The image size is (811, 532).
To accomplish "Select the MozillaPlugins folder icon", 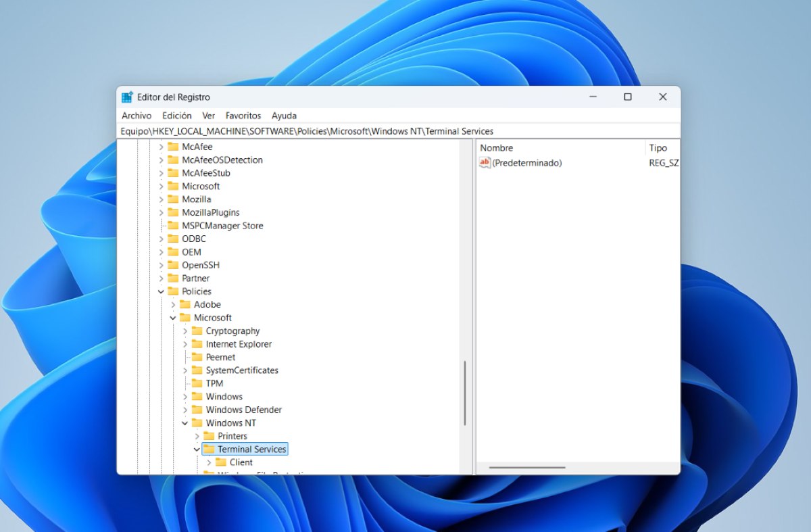I will pos(173,213).
